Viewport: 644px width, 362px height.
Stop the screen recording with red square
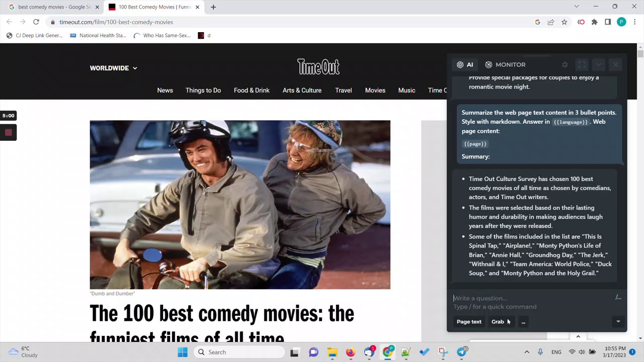(x=8, y=132)
